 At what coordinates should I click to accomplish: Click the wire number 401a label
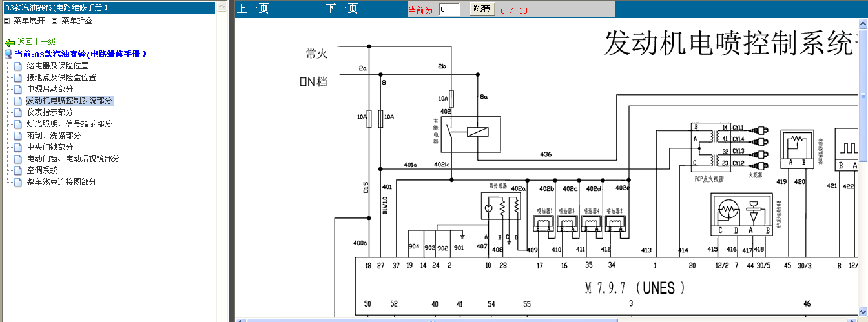click(410, 165)
